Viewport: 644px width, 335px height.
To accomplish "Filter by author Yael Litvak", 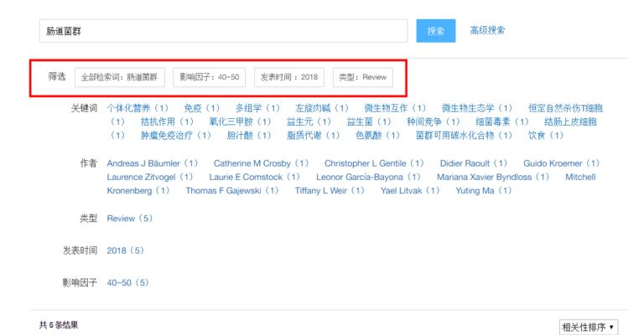I will [x=410, y=190].
